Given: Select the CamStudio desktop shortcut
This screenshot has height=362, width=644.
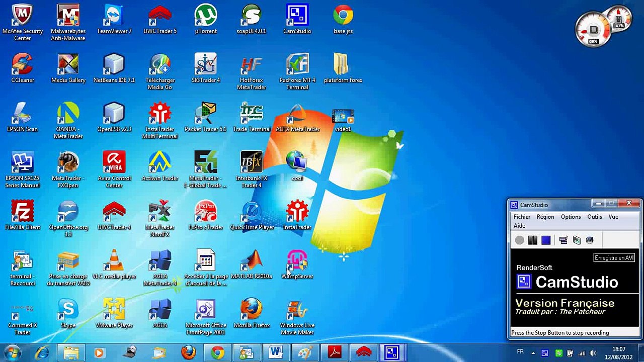Looking at the screenshot, I should [x=297, y=20].
